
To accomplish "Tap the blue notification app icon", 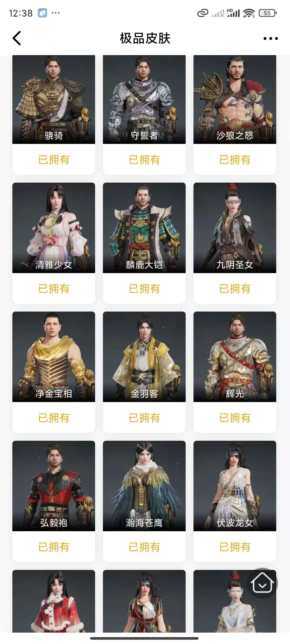I will pyautogui.click(x=42, y=13).
